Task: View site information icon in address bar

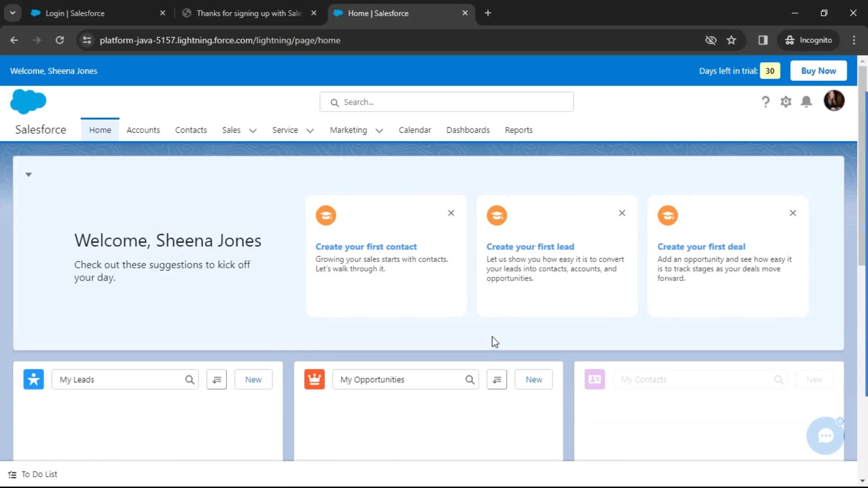Action: pos(87,40)
